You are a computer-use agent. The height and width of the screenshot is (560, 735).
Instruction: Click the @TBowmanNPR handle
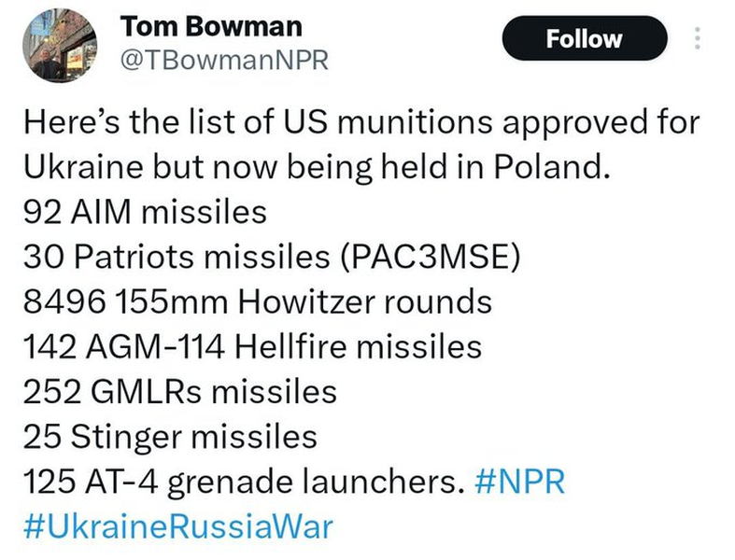click(224, 61)
